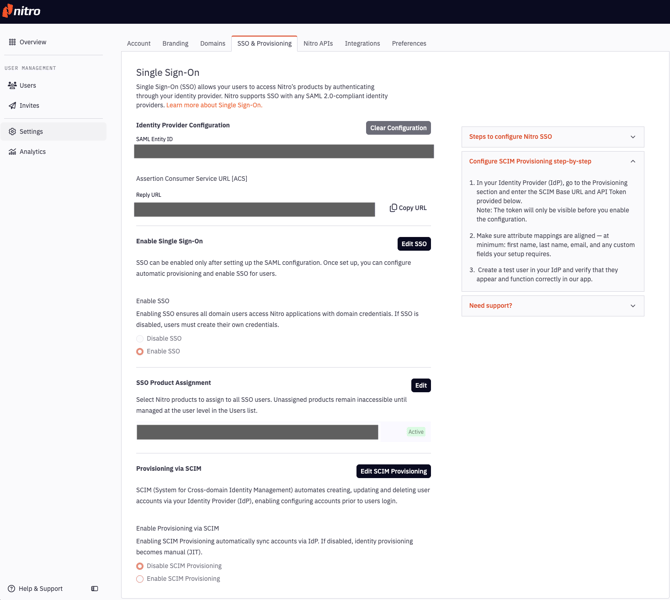This screenshot has width=670, height=600.
Task: Click the Settings gear icon
Action: pos(12,132)
